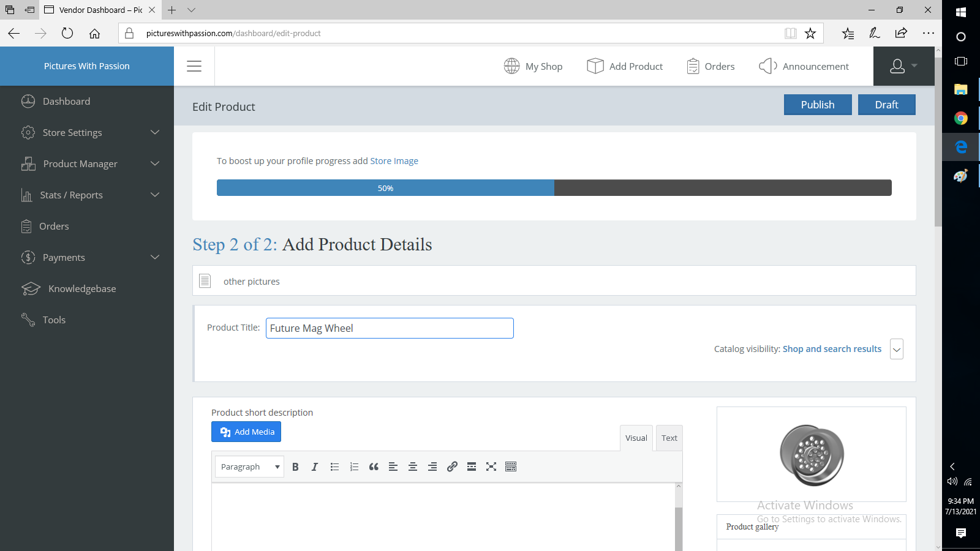Screen dimensions: 980x551
Task: Insert a numbered list in the editor
Action: point(354,467)
